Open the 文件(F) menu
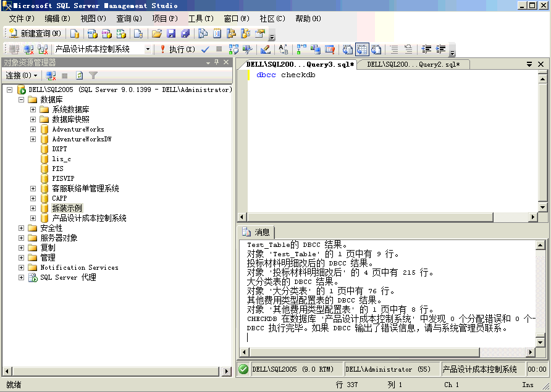 point(22,19)
